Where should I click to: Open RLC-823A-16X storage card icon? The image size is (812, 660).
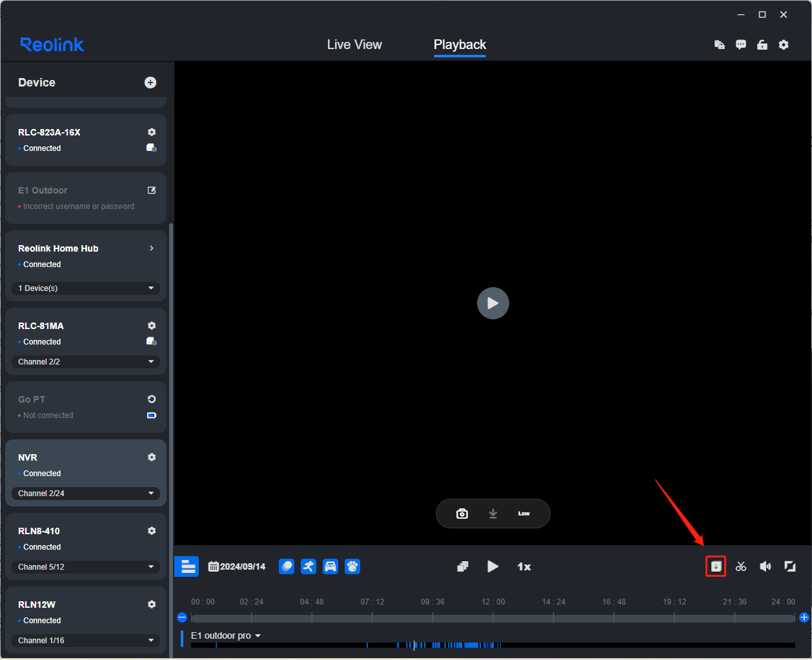coord(152,148)
